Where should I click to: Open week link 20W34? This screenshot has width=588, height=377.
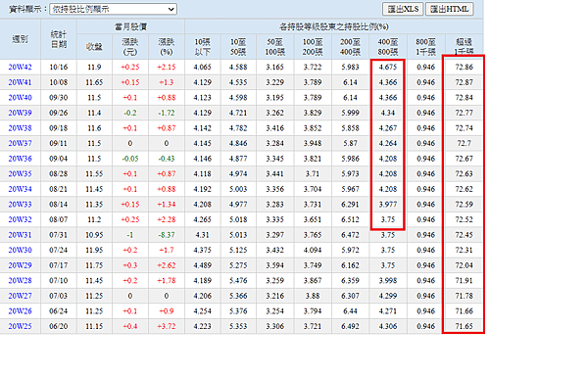click(x=21, y=189)
